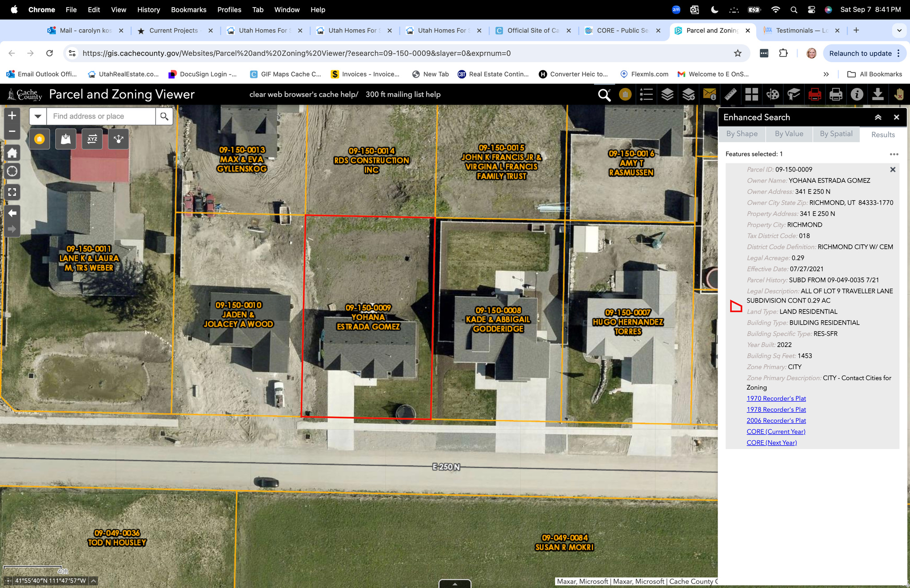Viewport: 910px width, 588px height.
Task: Switch to the By Spatial tab
Action: [x=836, y=134]
